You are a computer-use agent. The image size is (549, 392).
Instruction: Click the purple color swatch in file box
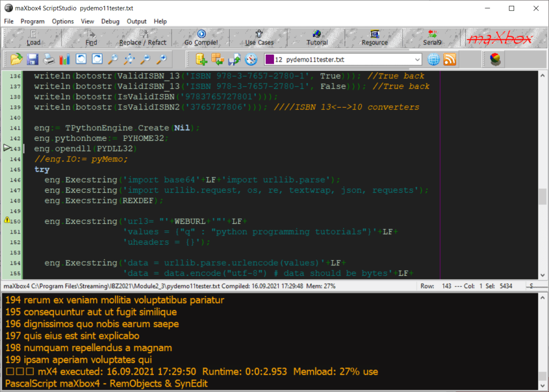[x=270, y=59]
